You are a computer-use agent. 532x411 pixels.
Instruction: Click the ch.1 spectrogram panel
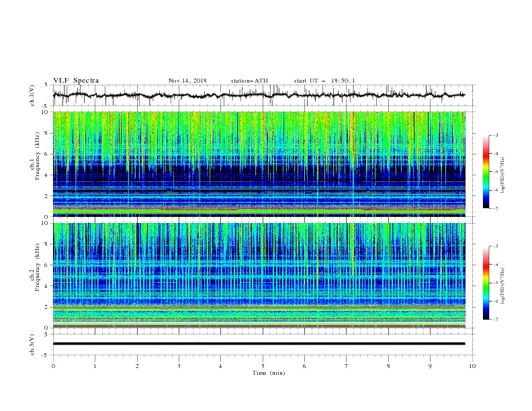pos(259,164)
